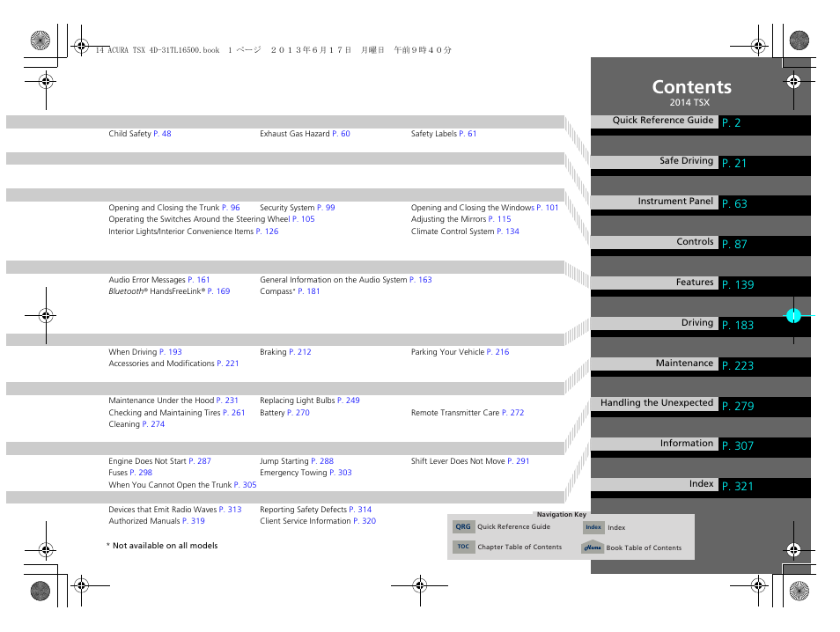
Task: Go to Braking P. 212
Action: (285, 352)
